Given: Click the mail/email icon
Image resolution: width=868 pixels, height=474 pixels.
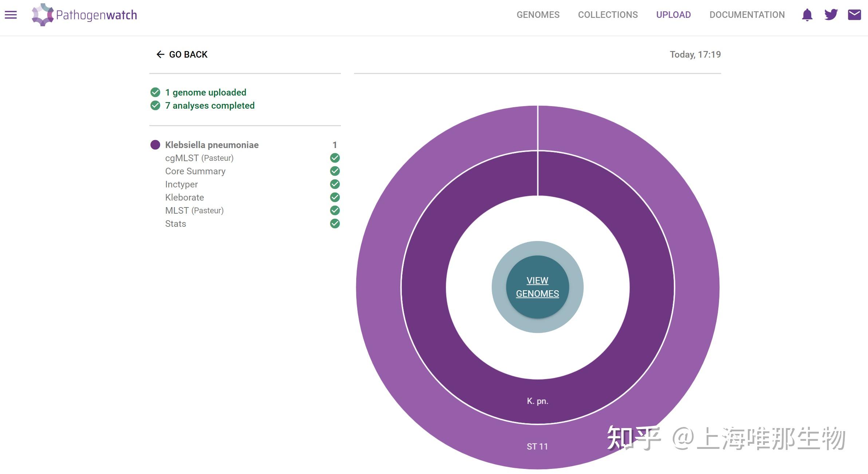Looking at the screenshot, I should coord(853,15).
